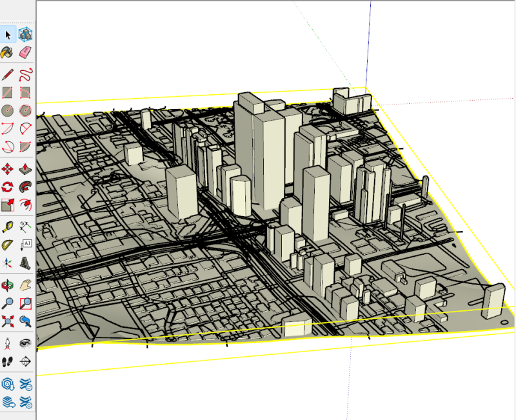
Task: Click the Make Component tool
Action: tap(26, 34)
